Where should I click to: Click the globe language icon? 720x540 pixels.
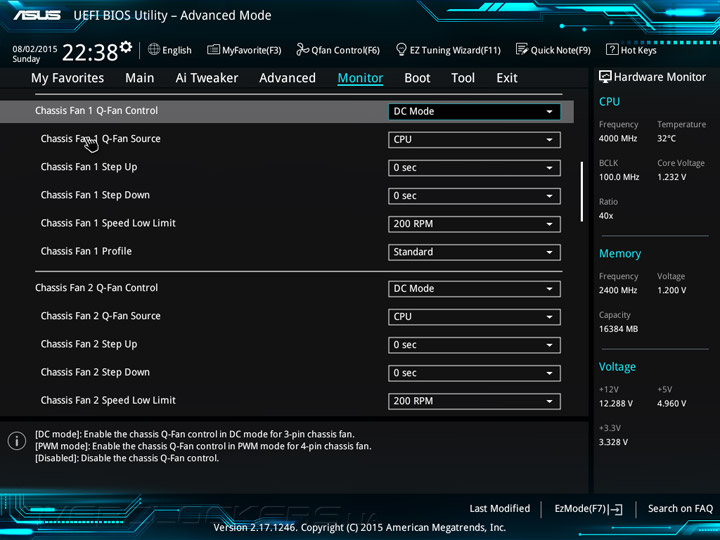click(x=154, y=50)
